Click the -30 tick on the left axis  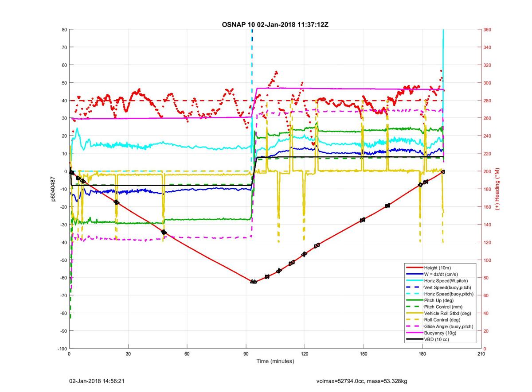click(x=63, y=225)
